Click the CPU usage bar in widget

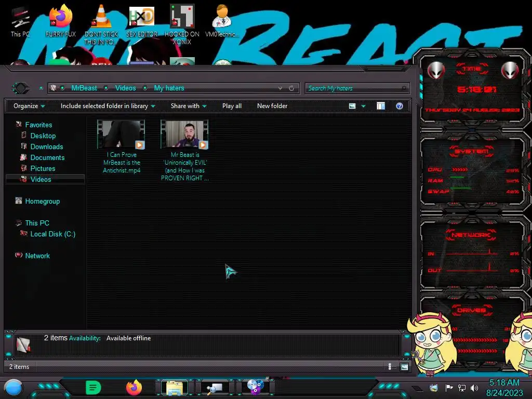(460, 170)
